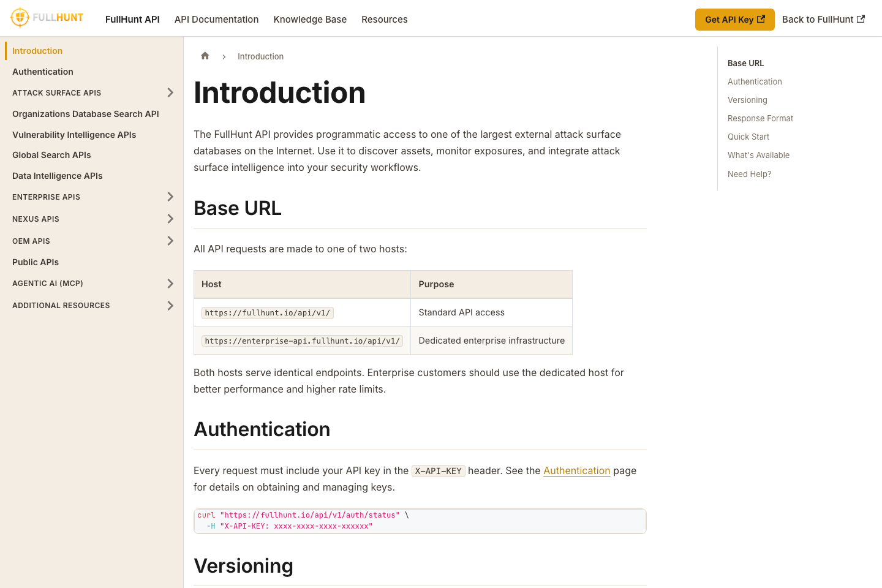Expand the NEXUS APIS section
The image size is (882, 588).
click(x=170, y=219)
